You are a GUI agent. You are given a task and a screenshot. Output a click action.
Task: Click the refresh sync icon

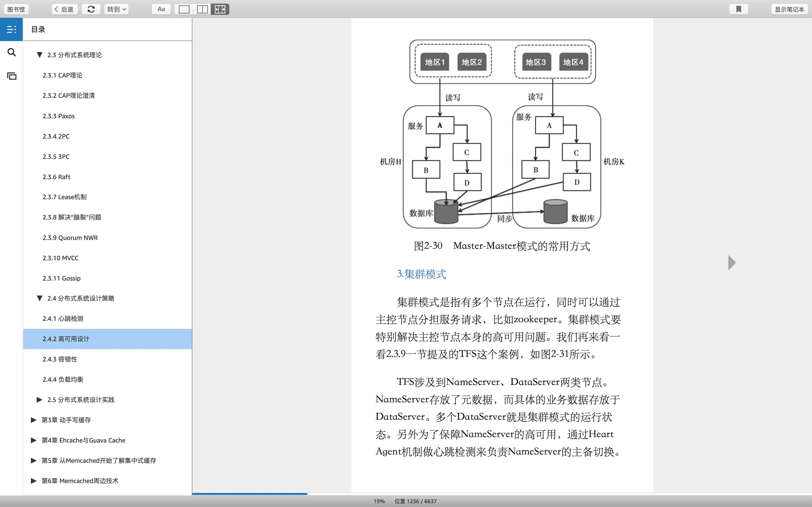tap(91, 9)
